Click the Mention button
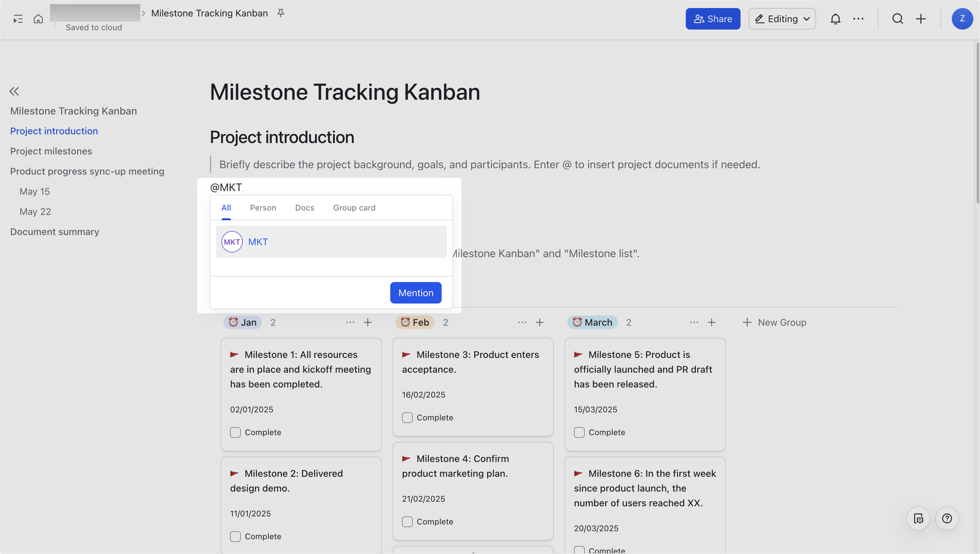Viewport: 980px width, 554px height. pyautogui.click(x=415, y=292)
